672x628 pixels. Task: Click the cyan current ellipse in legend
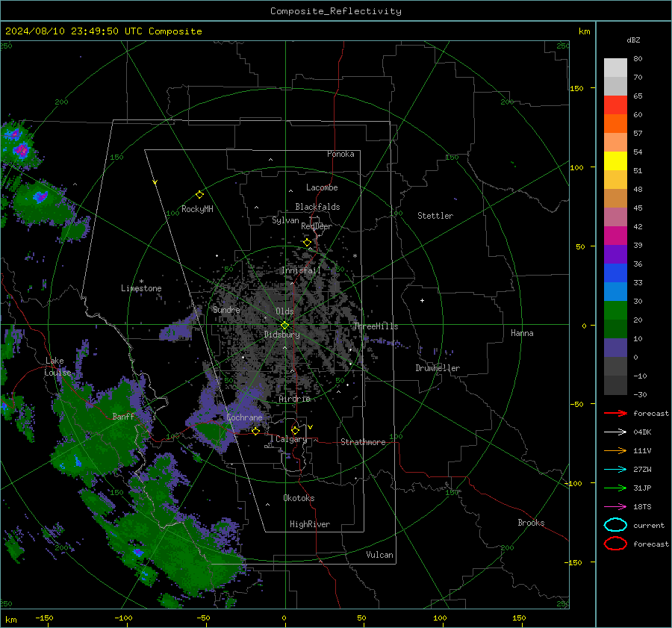click(615, 525)
